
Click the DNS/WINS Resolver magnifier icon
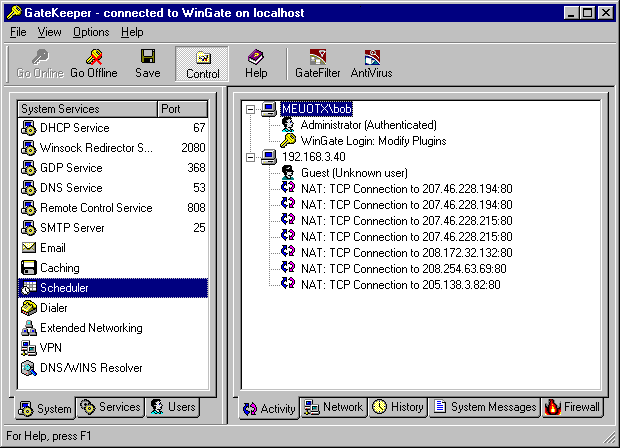pyautogui.click(x=28, y=368)
